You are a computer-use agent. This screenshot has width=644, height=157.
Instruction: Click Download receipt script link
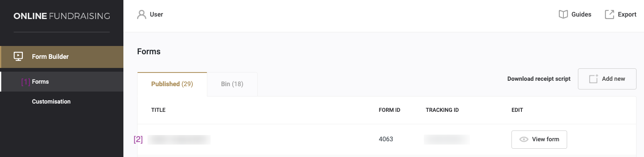pos(539,79)
